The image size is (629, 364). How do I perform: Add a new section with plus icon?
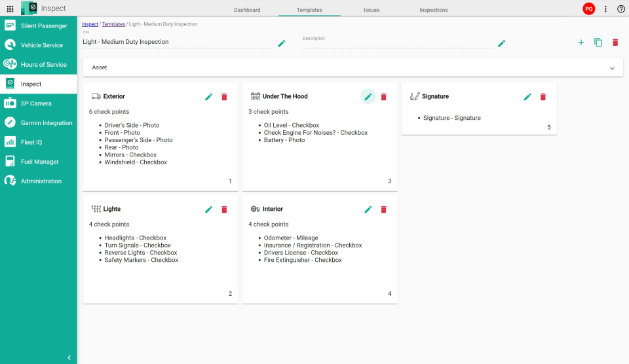click(581, 42)
